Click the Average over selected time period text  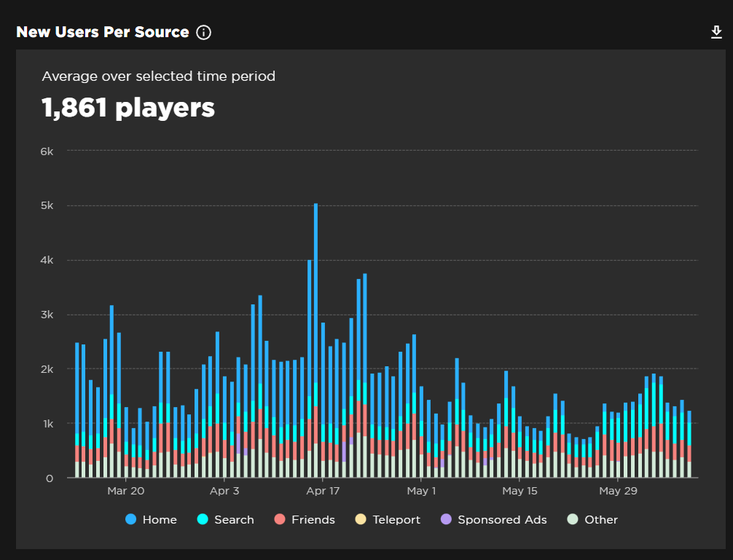coord(159,76)
